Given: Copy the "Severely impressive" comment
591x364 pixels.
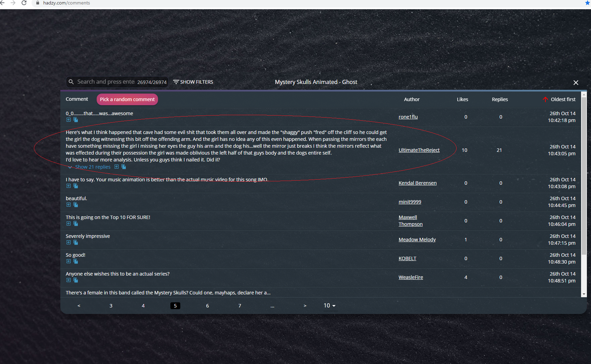Looking at the screenshot, I should point(76,243).
